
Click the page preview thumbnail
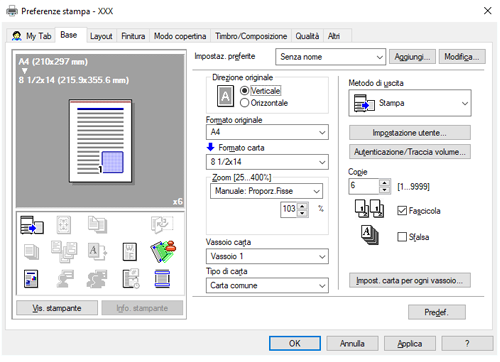tap(100, 141)
